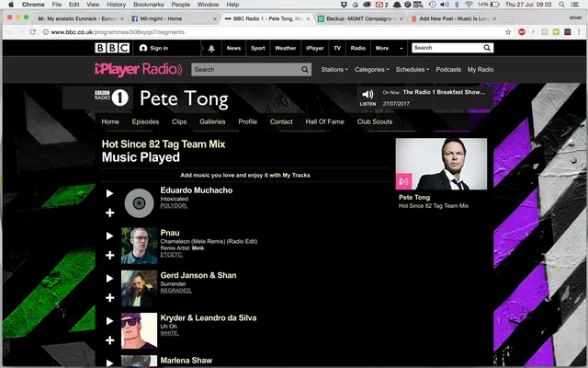This screenshot has width=588, height=368.
Task: Go to Pete Tong Episodes page
Action: [145, 121]
